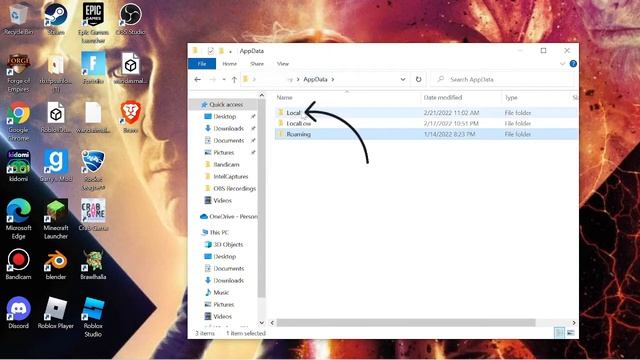This screenshot has width=640, height=360.
Task: Open address bar history dropdown
Action: click(x=403, y=79)
